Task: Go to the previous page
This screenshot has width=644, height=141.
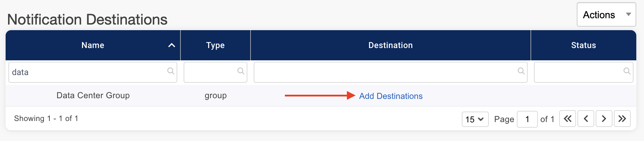Action: point(586,119)
